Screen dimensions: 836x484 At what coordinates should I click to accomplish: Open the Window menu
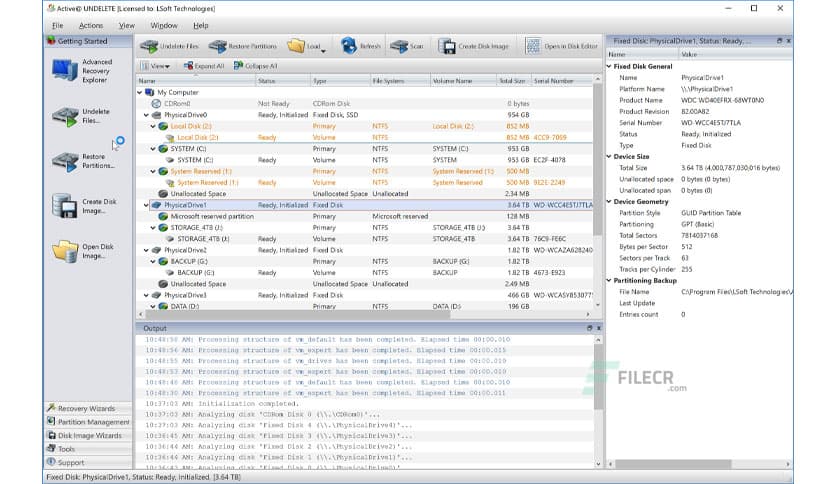click(x=164, y=25)
